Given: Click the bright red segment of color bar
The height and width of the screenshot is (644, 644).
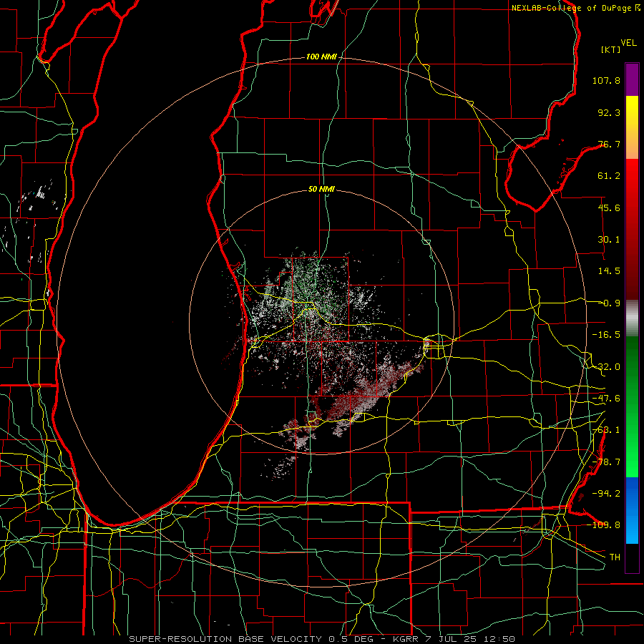Looking at the screenshot, I should click(632, 229).
